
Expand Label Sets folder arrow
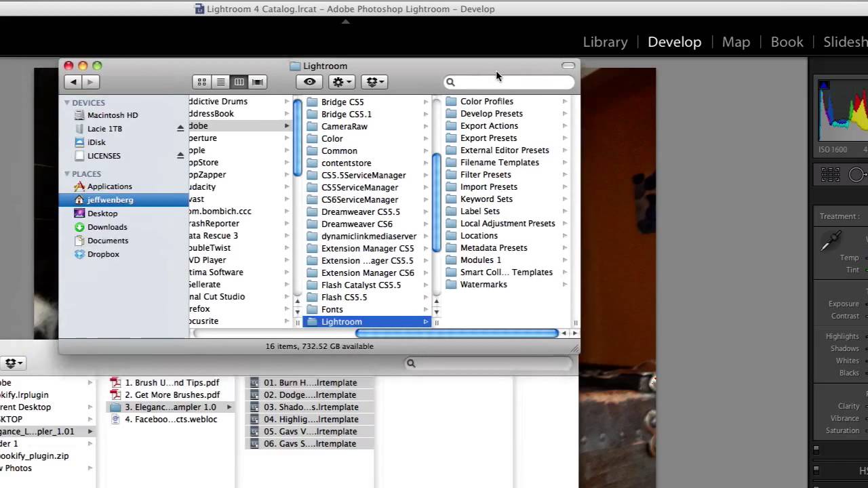[x=565, y=211]
